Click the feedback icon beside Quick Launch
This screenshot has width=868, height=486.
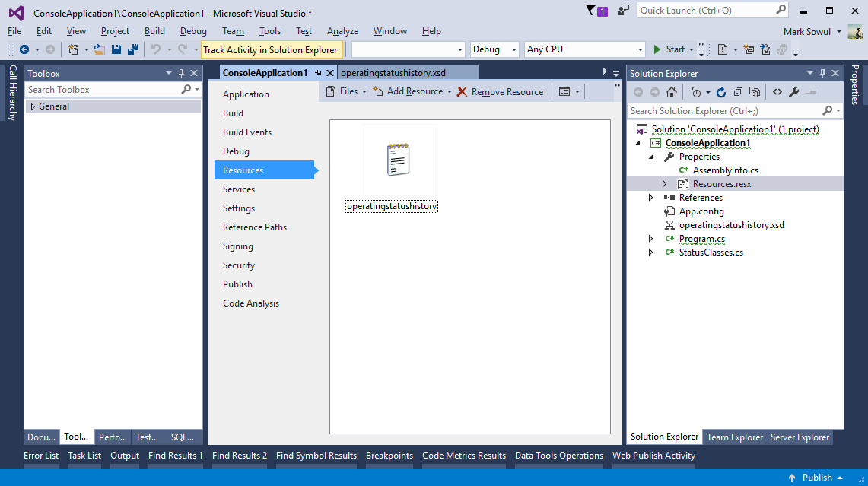click(x=624, y=10)
